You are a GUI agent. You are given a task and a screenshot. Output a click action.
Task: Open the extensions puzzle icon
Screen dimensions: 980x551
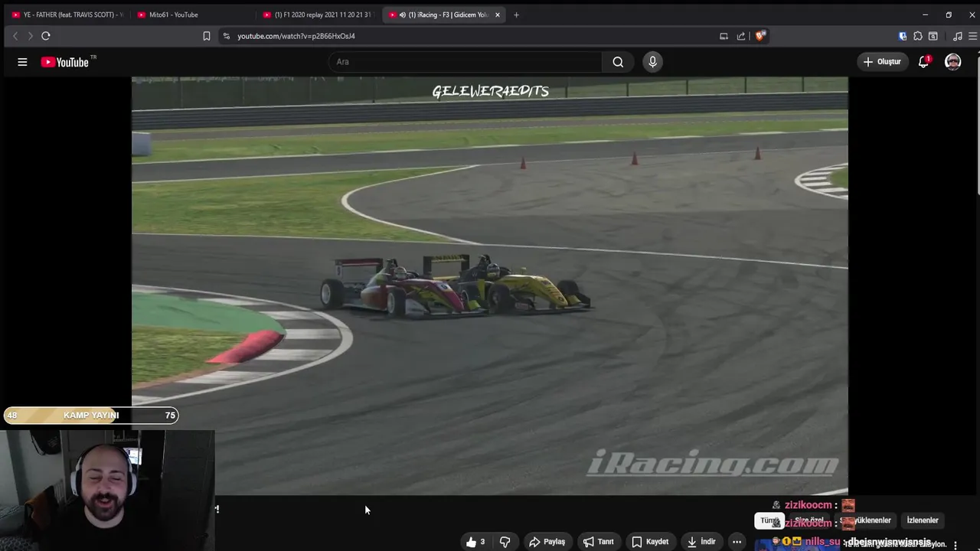coord(918,36)
